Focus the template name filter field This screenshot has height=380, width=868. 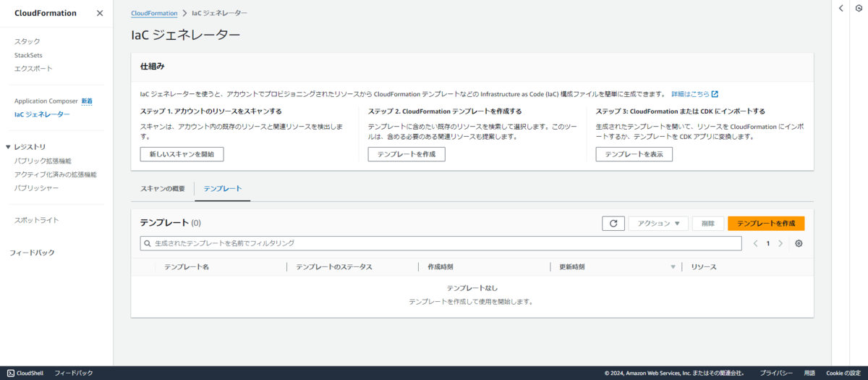coord(441,243)
